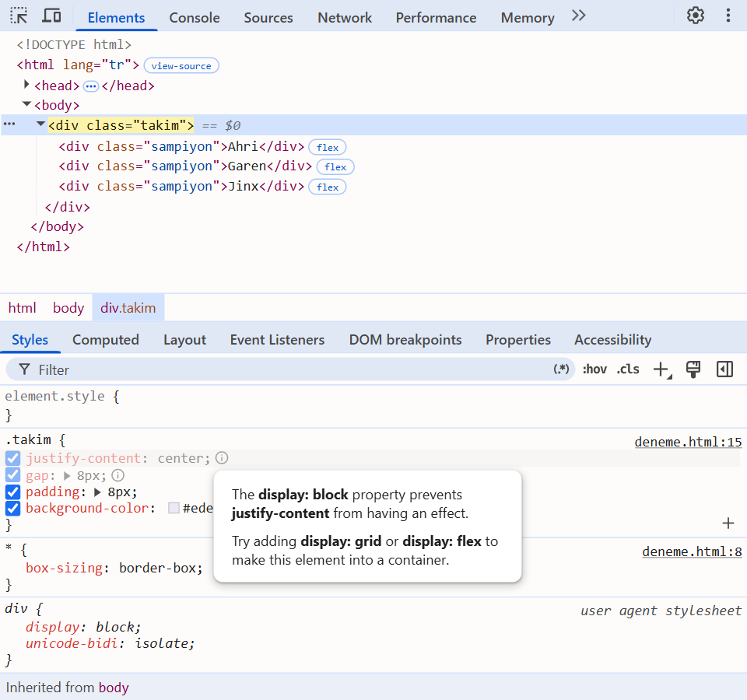Screen dimensions: 747x700
Task: Toggle the device toolbar icon
Action: point(51,16)
